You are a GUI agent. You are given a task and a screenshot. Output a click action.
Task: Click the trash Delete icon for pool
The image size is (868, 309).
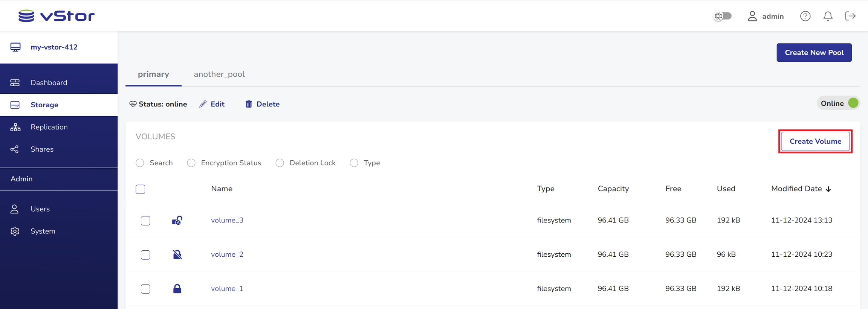[x=249, y=104]
